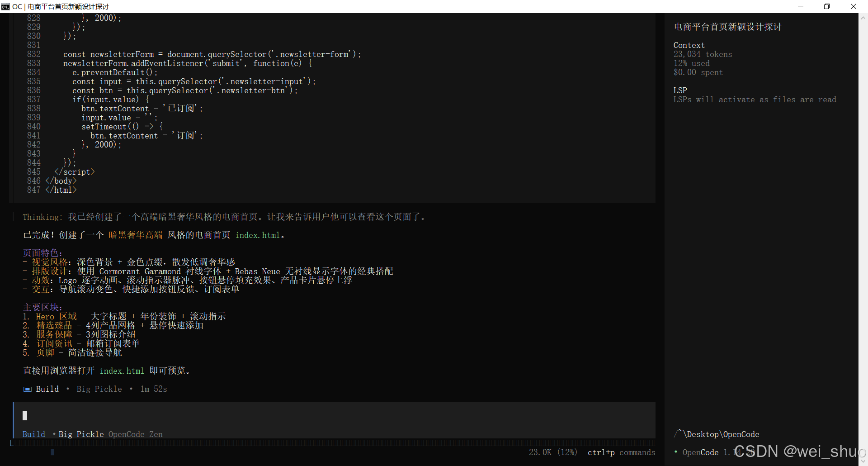868x466 pixels.
Task: Click the 23.0K (12%) context indicator
Action: coord(553,452)
